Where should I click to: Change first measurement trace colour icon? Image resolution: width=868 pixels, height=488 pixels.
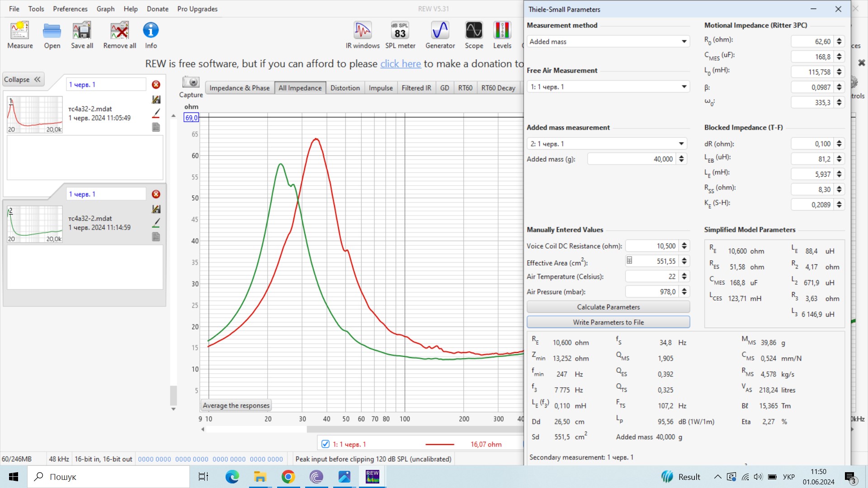[x=156, y=113]
